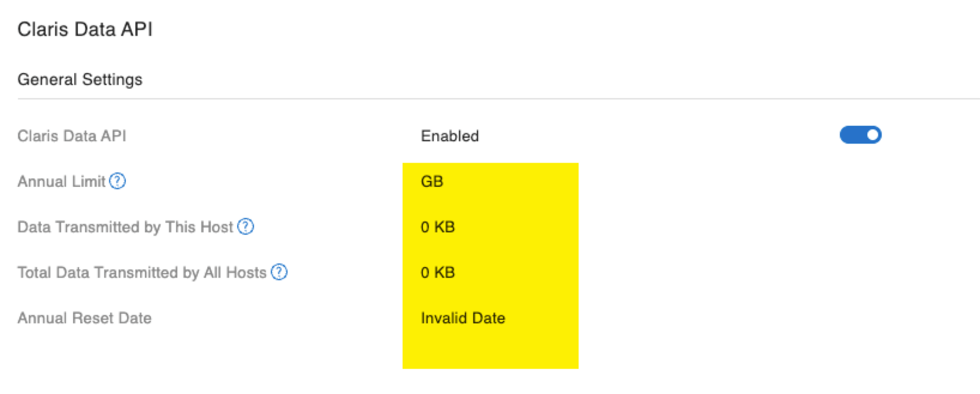This screenshot has height=394, width=980.
Task: Open the Annual Limit help icon
Action: 118,181
